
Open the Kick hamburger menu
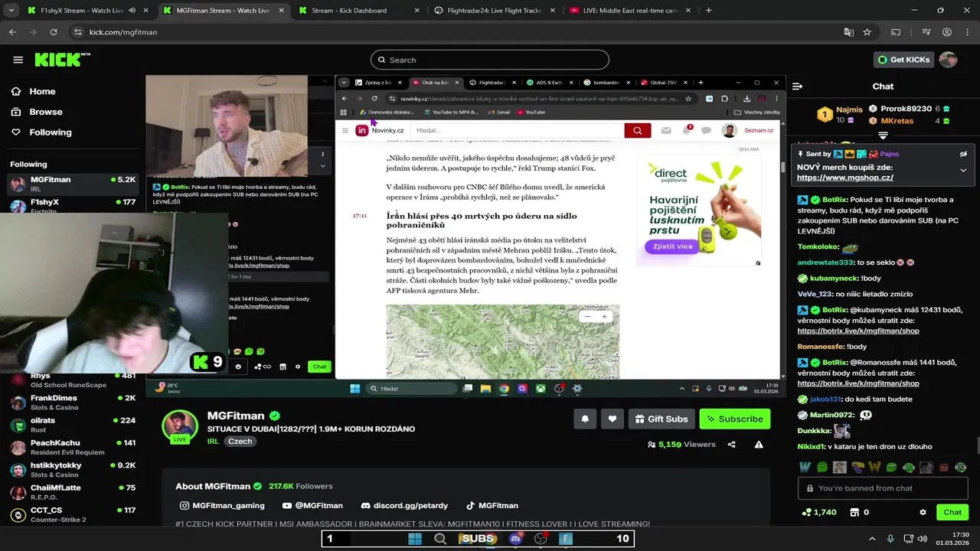18,60
